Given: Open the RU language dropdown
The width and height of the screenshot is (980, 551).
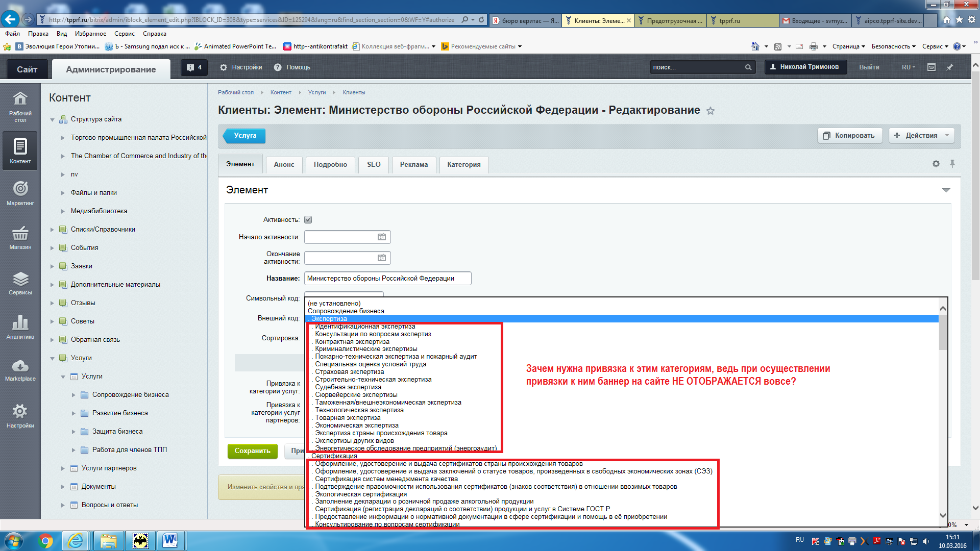Looking at the screenshot, I should click(x=909, y=67).
